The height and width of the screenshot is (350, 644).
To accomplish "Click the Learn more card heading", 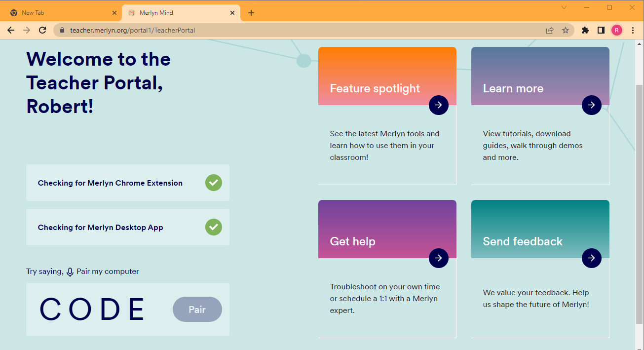I will coord(513,88).
